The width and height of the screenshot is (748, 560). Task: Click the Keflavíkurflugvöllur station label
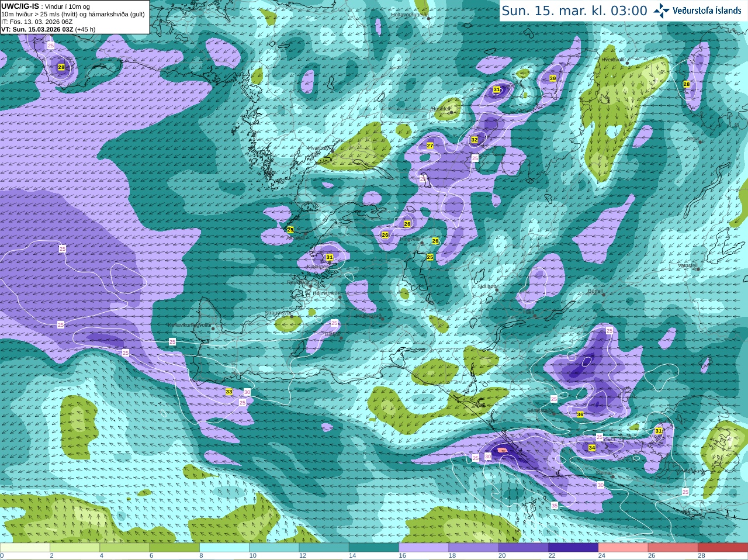189,325
